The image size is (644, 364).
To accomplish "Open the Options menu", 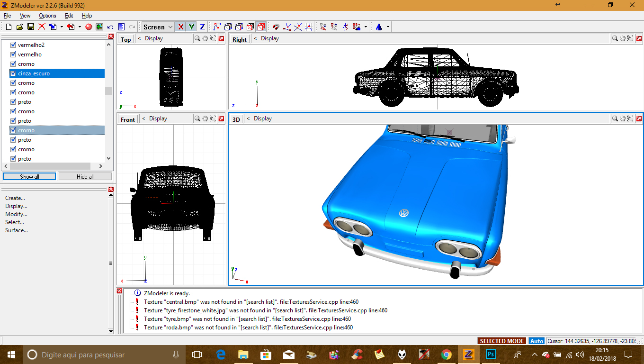I will pyautogui.click(x=47, y=16).
